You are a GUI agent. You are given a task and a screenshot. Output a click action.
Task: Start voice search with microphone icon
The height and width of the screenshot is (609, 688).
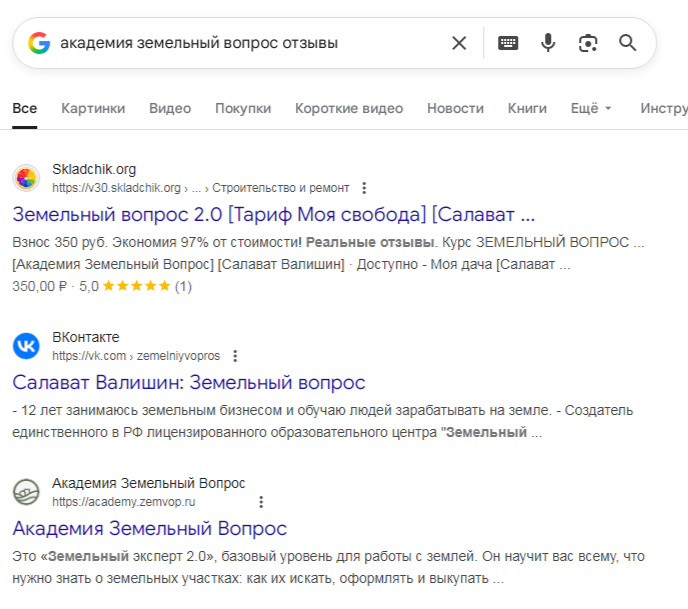pos(548,43)
